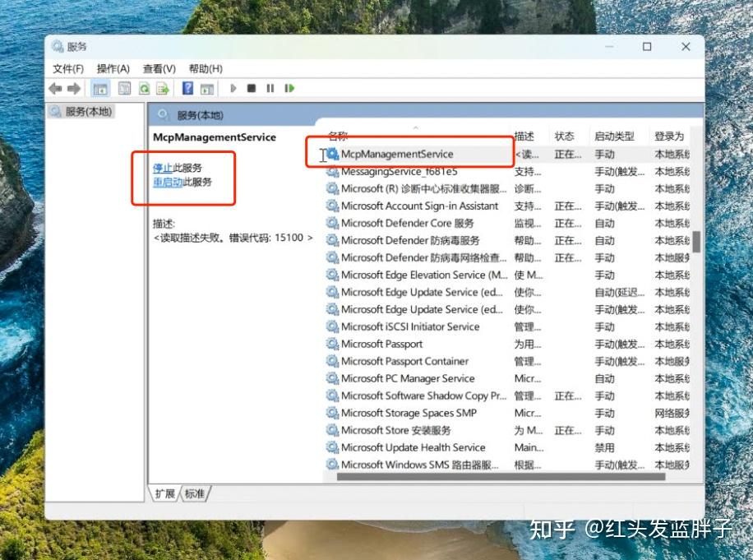Image resolution: width=753 pixels, height=560 pixels.
Task: Select the McpManagementService row
Action: pos(506,154)
